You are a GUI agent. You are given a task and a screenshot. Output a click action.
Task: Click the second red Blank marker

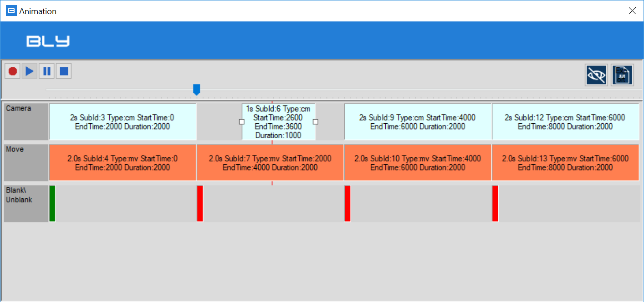tap(347, 203)
